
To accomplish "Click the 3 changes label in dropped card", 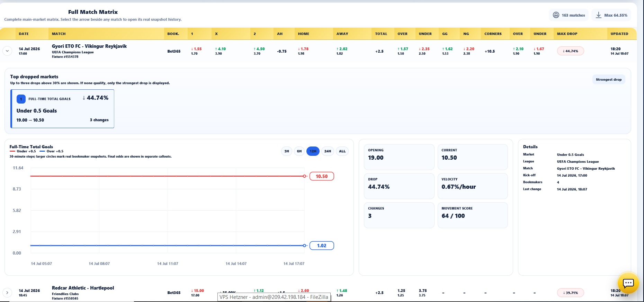I will [x=99, y=120].
